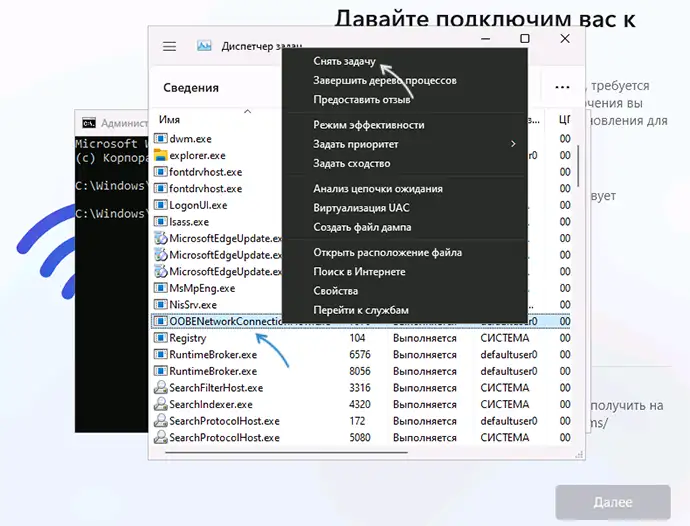Click the MsMpEng.exe process icon
Image resolution: width=690 pixels, height=526 pixels.
(161, 288)
